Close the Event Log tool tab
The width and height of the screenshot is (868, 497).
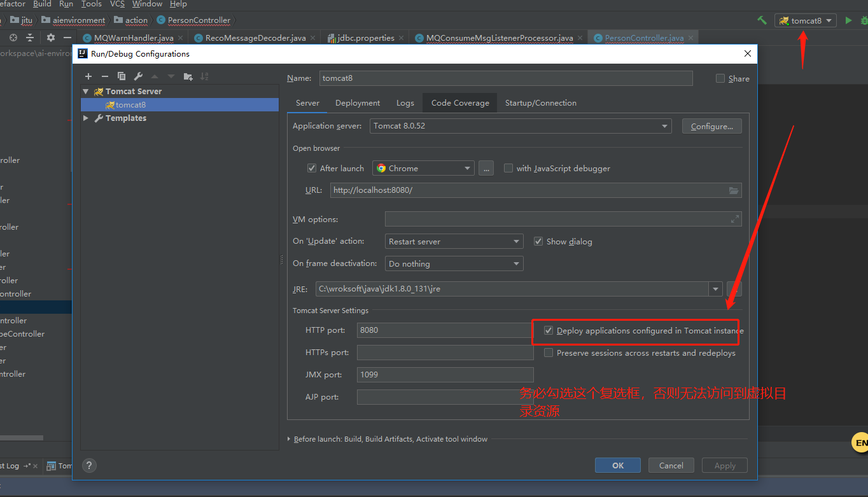point(36,466)
